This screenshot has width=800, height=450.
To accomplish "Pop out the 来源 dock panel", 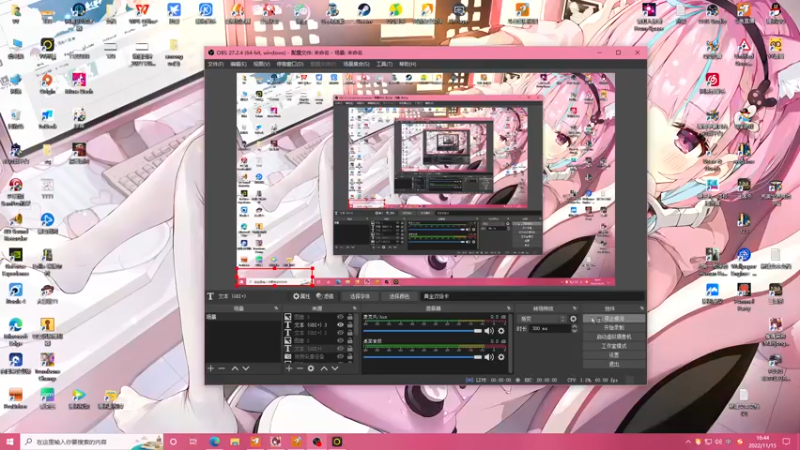I will point(355,309).
